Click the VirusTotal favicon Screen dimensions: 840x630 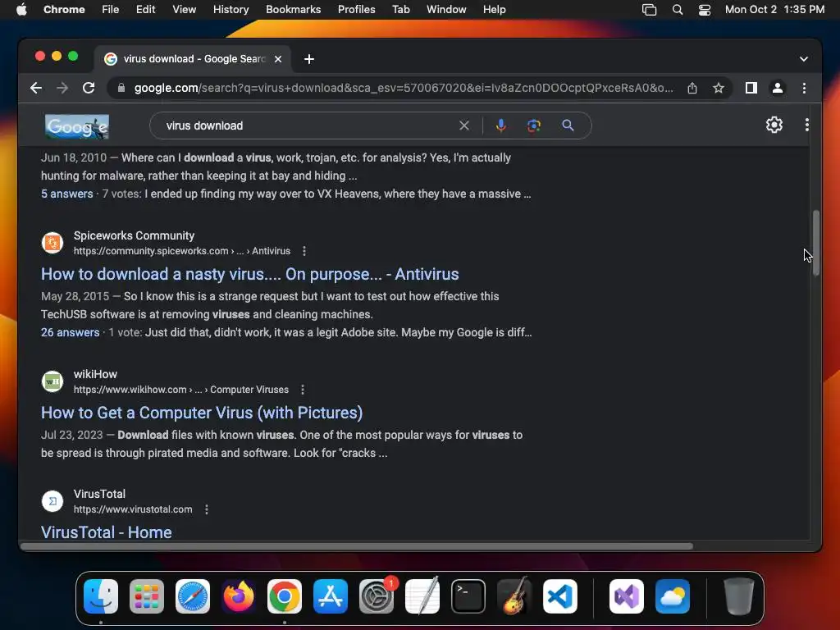(x=52, y=501)
